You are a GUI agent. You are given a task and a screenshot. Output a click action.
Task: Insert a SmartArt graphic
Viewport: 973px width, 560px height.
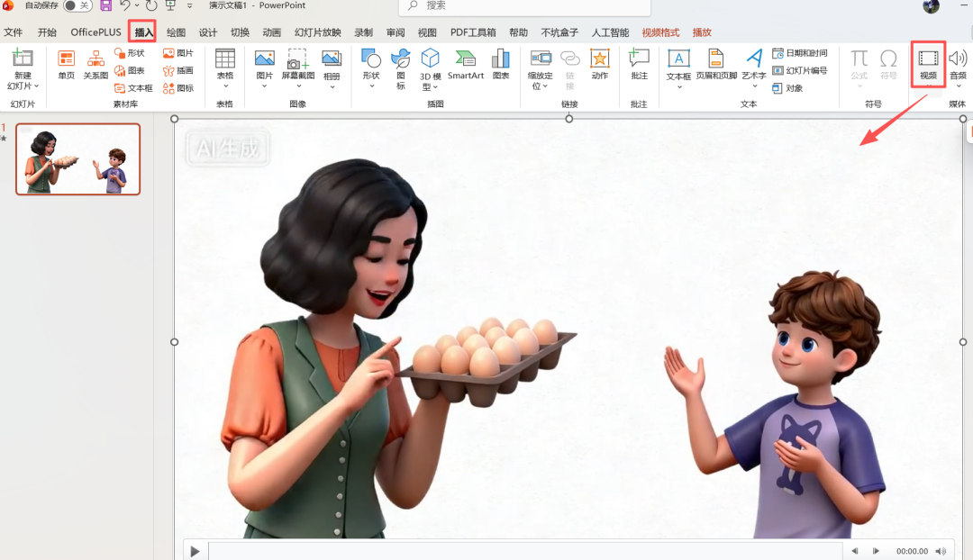point(466,61)
